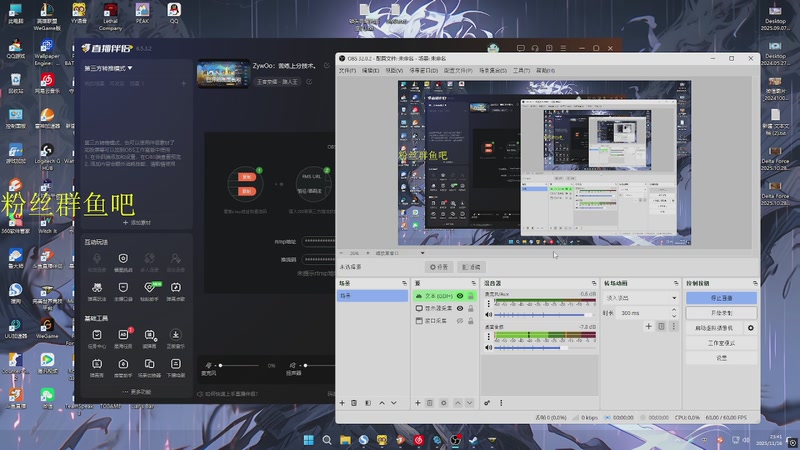
Task: Pop out the Mixer dock with its header icon
Action: (x=594, y=283)
